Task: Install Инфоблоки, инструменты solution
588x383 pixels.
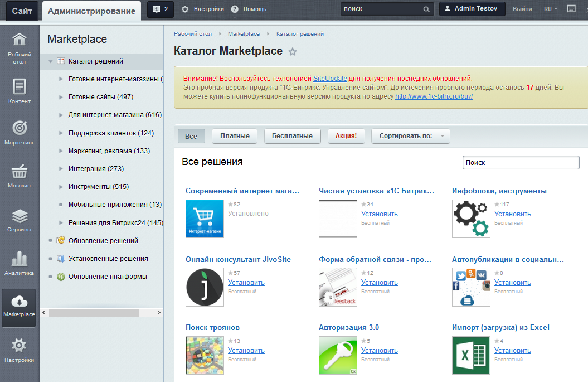Action: tap(513, 214)
